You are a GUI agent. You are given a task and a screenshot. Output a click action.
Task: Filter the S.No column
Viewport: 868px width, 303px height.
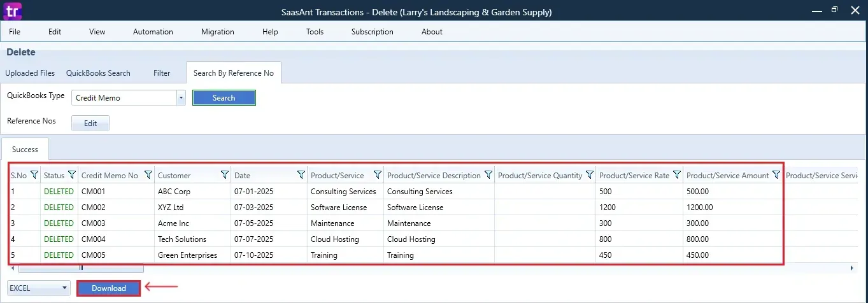[34, 175]
